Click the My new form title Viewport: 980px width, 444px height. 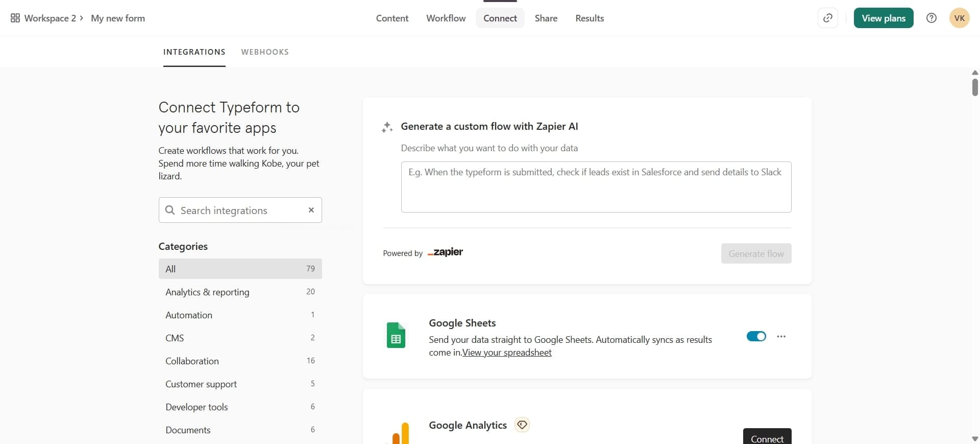(118, 18)
